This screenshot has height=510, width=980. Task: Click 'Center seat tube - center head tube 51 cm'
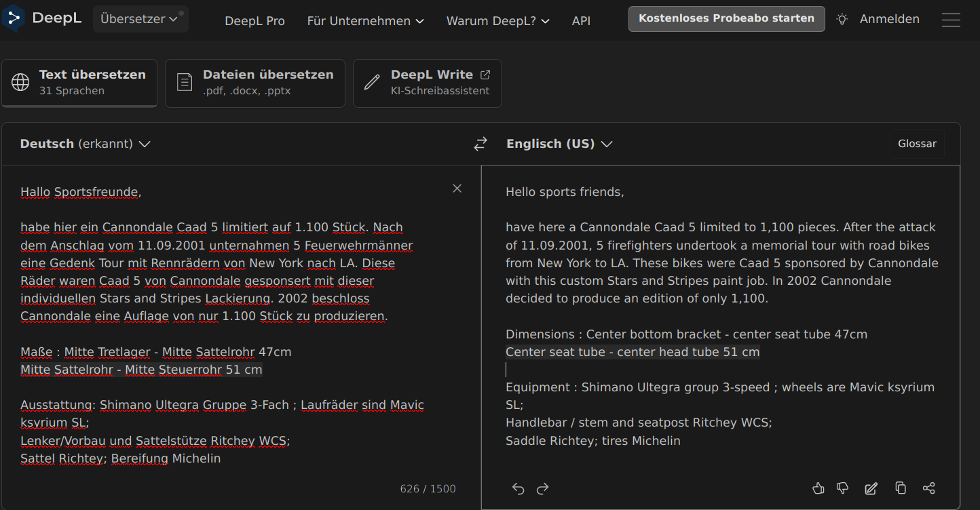[x=633, y=352]
